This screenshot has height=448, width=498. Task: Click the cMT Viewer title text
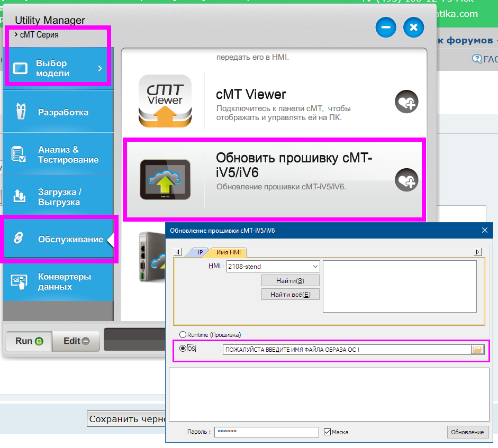tap(251, 94)
